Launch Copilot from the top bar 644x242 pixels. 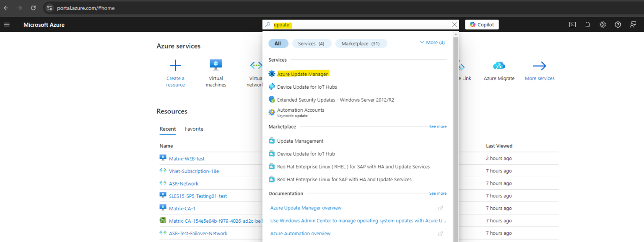[x=481, y=24]
